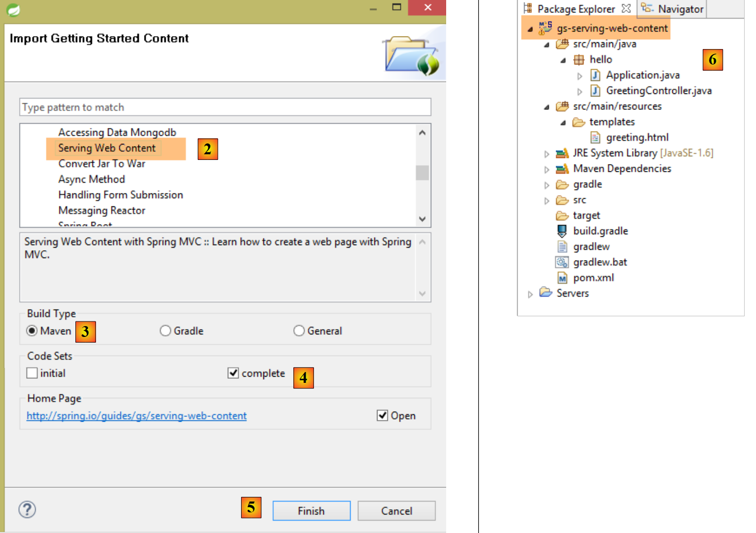Image resolution: width=756 pixels, height=533 pixels.
Task: Click the JRE System Library icon
Action: click(x=562, y=153)
